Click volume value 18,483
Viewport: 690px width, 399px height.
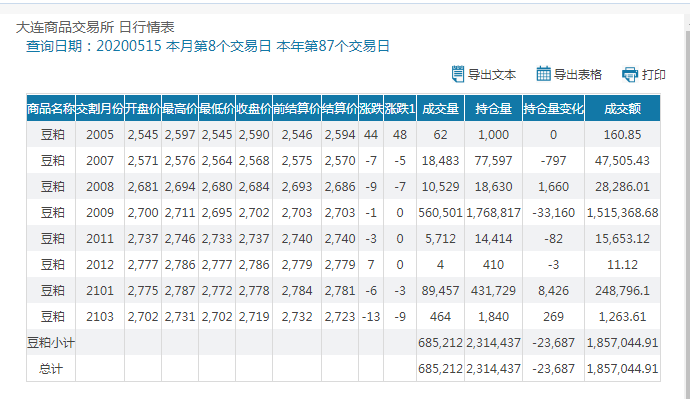pos(440,161)
